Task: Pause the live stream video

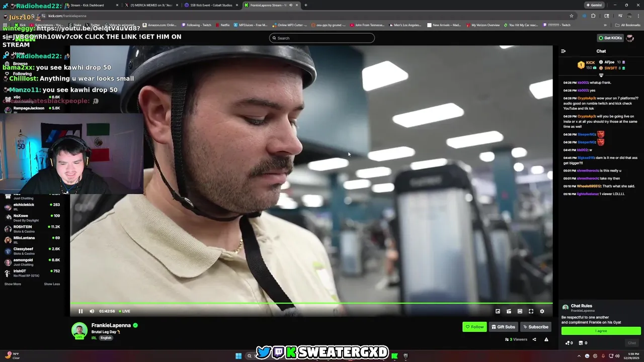Action: tap(80, 311)
